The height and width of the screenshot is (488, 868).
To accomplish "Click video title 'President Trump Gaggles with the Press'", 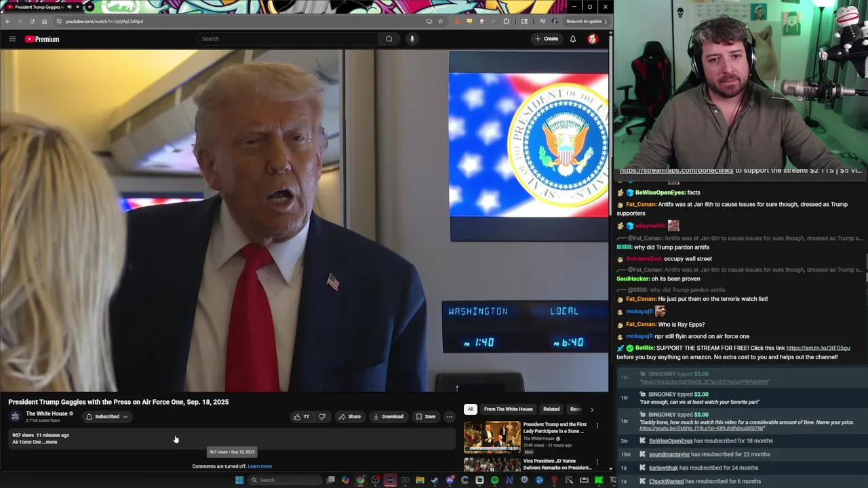I will [x=118, y=402].
